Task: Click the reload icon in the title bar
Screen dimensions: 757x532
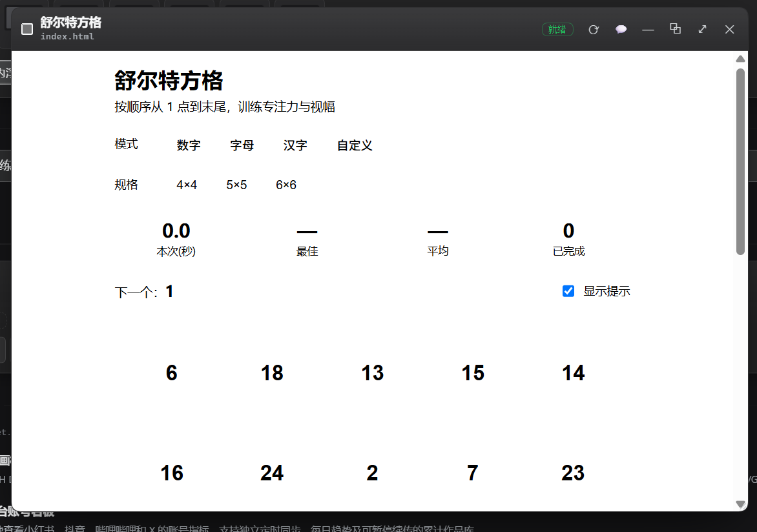Action: coord(594,30)
